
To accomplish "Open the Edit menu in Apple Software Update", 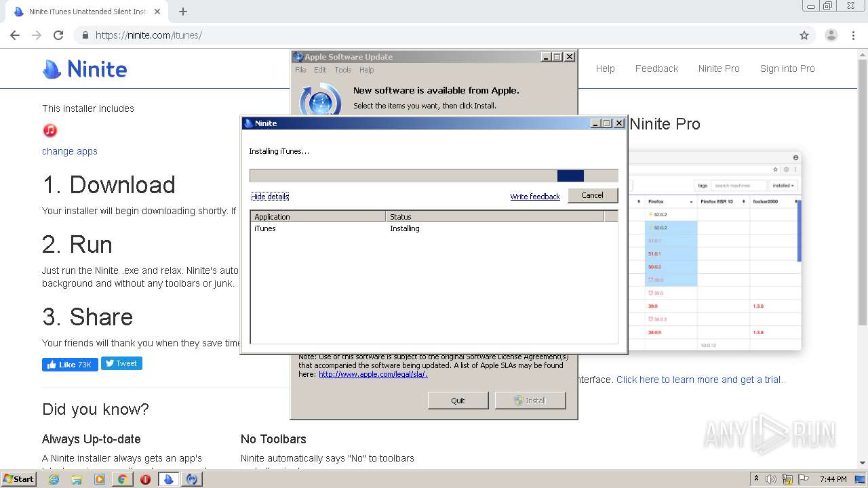I will pyautogui.click(x=320, y=70).
